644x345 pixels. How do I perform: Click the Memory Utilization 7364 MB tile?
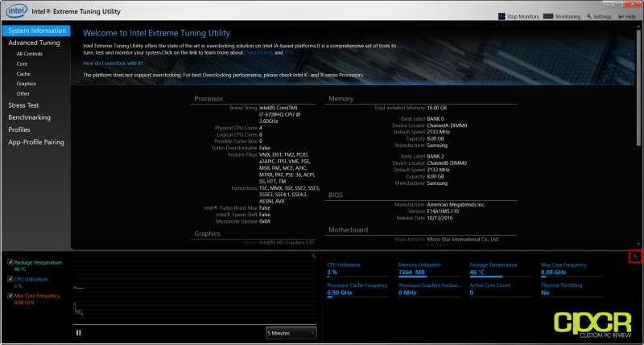(x=429, y=269)
